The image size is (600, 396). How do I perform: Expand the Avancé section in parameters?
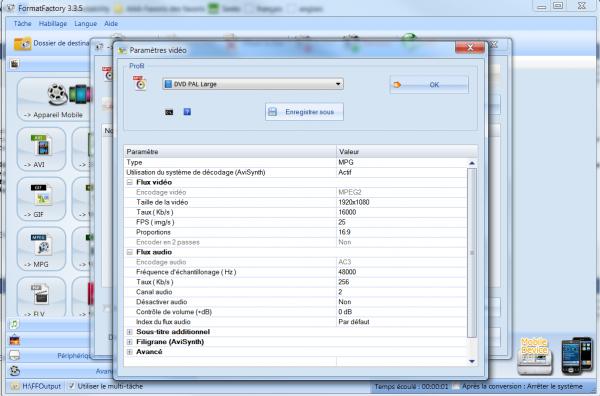point(129,352)
